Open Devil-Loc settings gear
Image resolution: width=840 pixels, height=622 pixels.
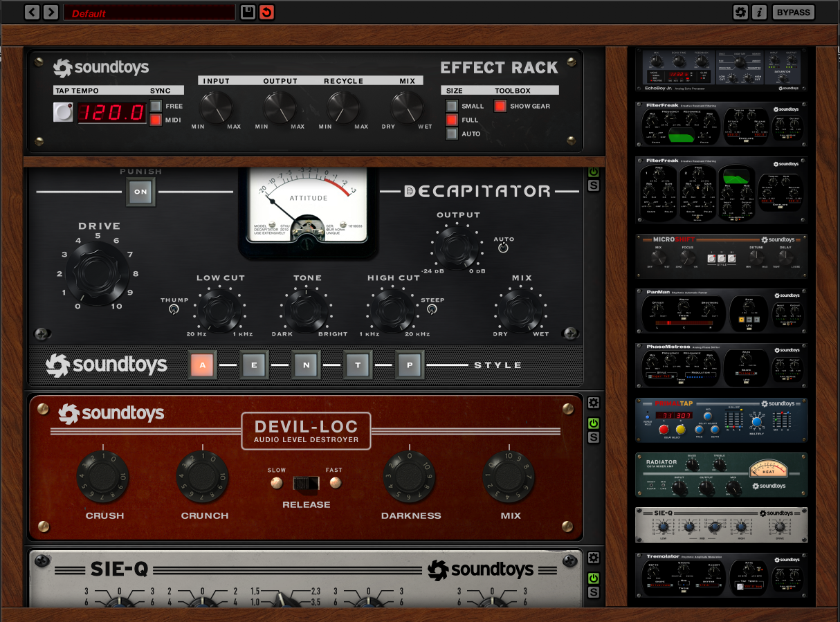(x=594, y=403)
